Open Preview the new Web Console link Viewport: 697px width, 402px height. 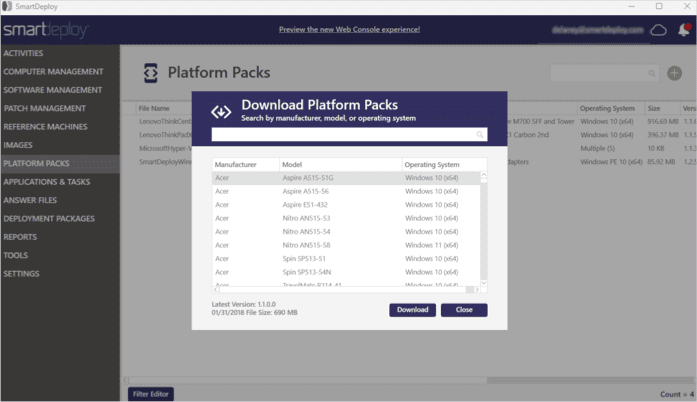[349, 29]
